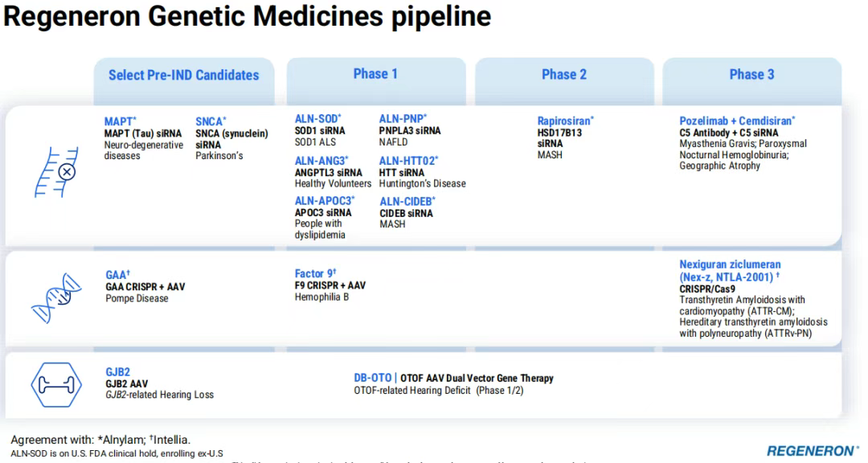Click the ALN-CIDEB program name
The width and height of the screenshot is (868, 463).
click(x=407, y=201)
